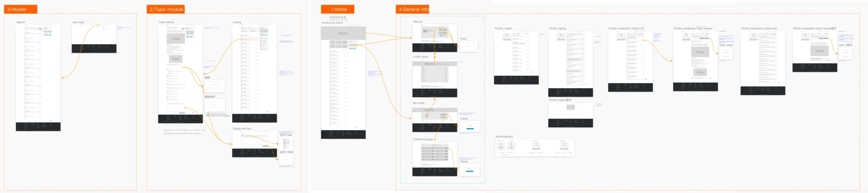Image resolution: width=868 pixels, height=193 pixels.
Task: Select the blue button in the Credit exchange Popup
Action: [470, 171]
